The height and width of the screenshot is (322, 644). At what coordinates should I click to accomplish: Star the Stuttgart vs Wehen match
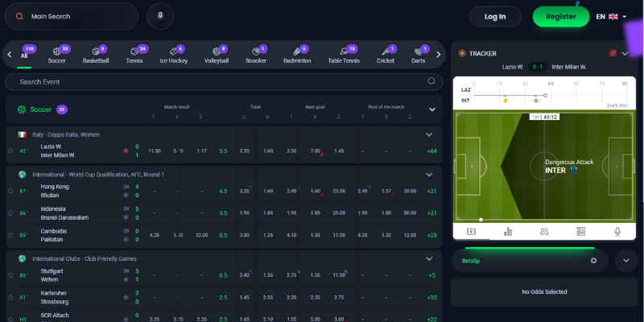click(x=10, y=275)
